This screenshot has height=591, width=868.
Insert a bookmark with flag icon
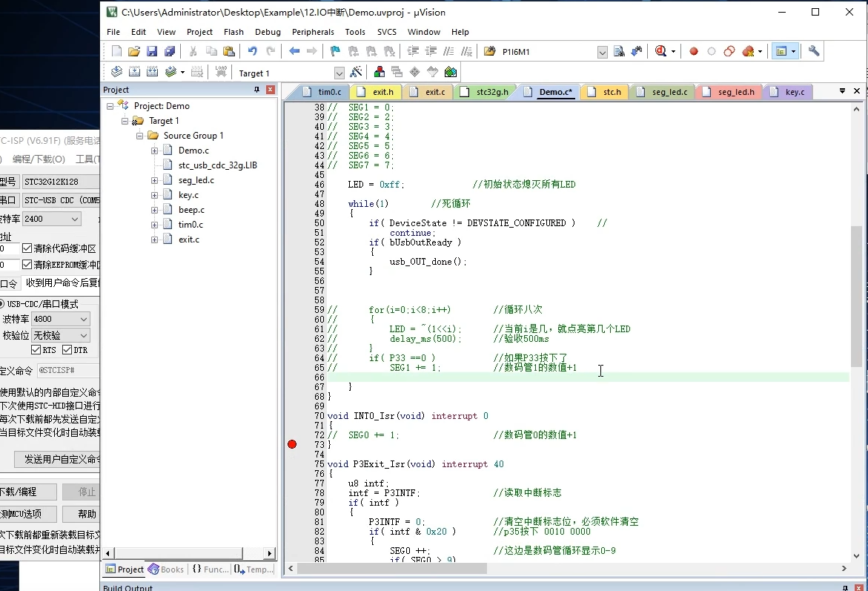click(335, 51)
